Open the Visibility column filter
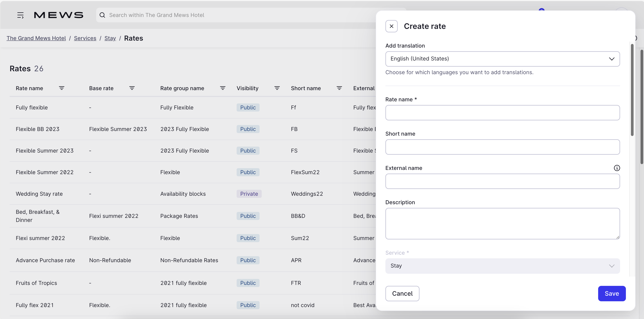The width and height of the screenshot is (644, 319). 277,88
